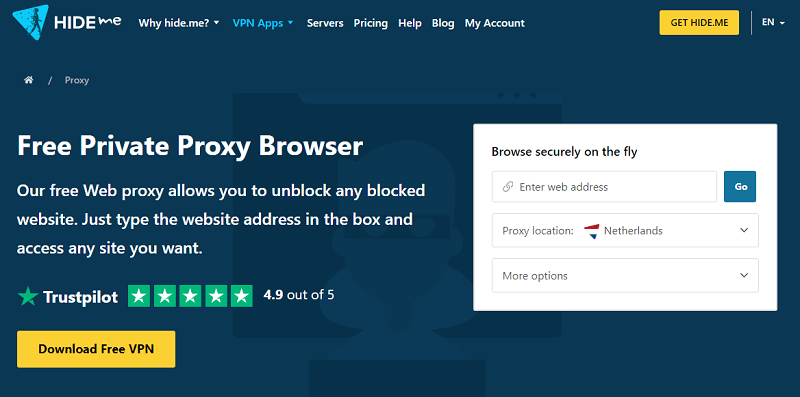800x397 pixels.
Task: Open the Help menu item
Action: click(x=410, y=23)
